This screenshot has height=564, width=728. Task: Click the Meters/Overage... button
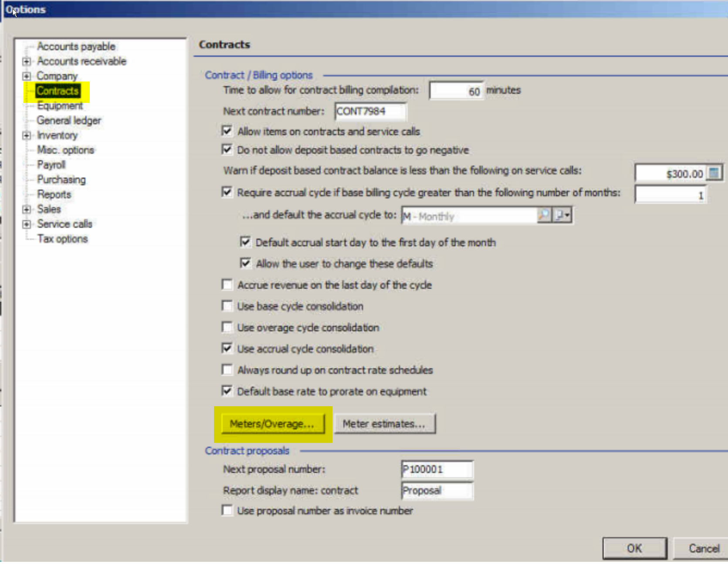[x=273, y=424]
